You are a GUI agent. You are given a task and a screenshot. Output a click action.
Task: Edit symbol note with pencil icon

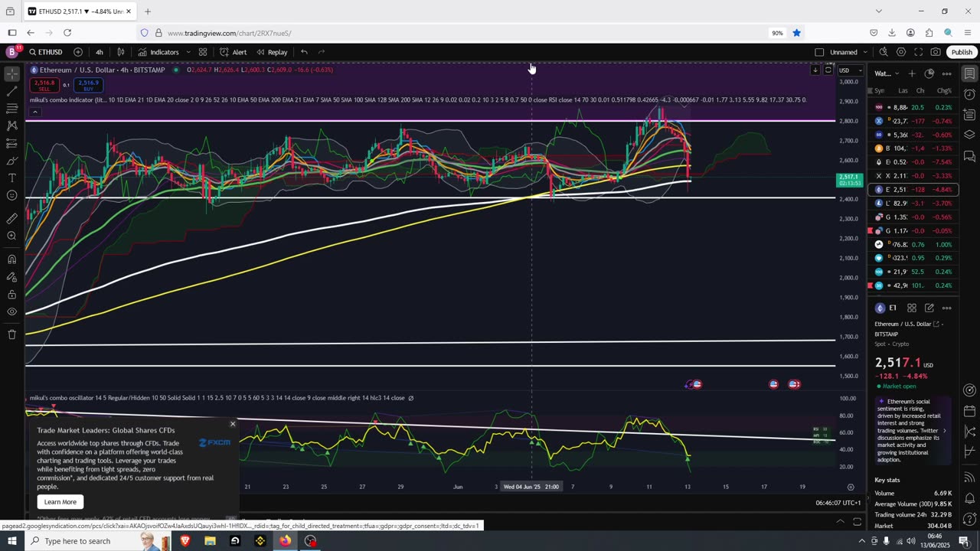pyautogui.click(x=929, y=308)
